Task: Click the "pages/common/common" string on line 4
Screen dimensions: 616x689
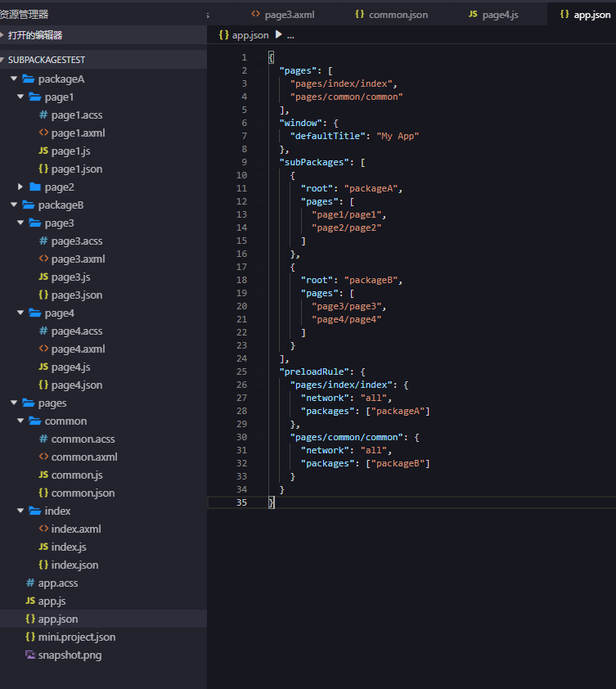Action: (x=346, y=97)
